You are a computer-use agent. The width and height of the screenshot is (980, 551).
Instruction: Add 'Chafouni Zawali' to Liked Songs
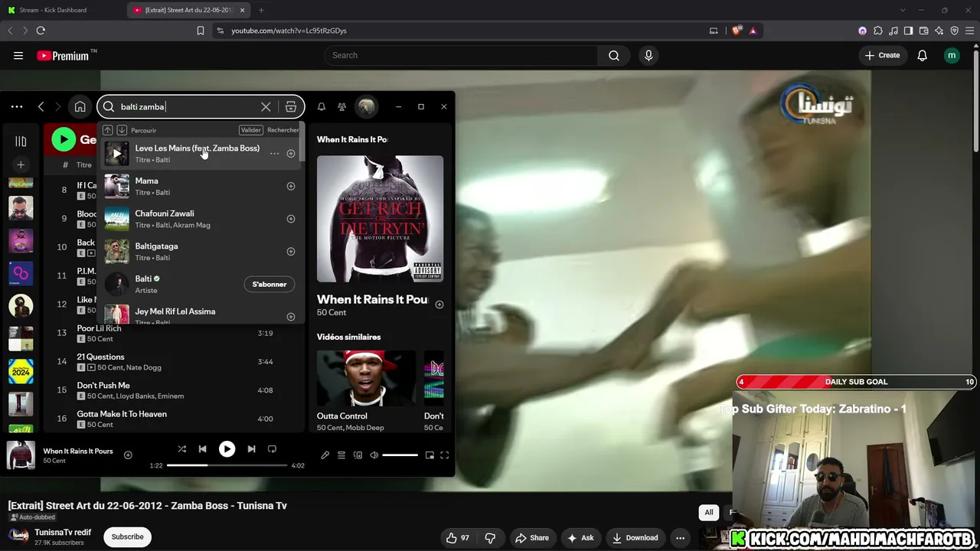pyautogui.click(x=291, y=219)
